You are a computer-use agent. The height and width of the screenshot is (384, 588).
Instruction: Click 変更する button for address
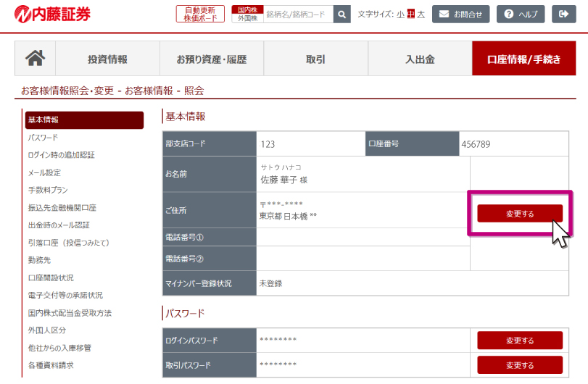[x=519, y=214]
